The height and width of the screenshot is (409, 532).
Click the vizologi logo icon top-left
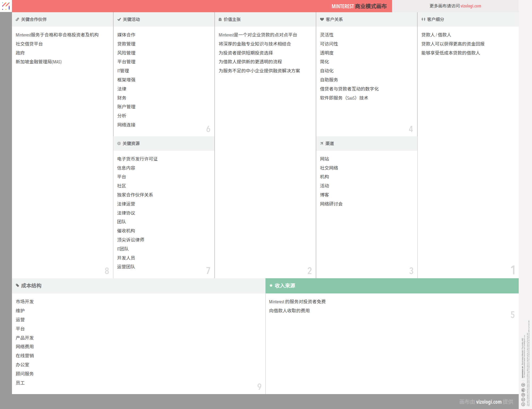pyautogui.click(x=6, y=6)
